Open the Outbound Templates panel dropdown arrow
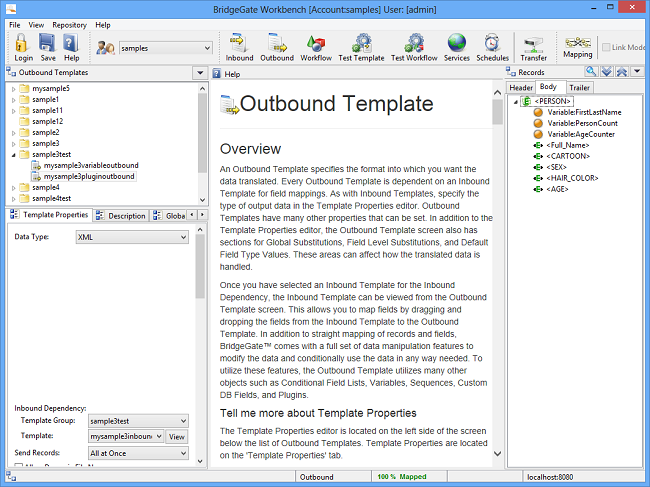The height and width of the screenshot is (487, 650). point(200,73)
